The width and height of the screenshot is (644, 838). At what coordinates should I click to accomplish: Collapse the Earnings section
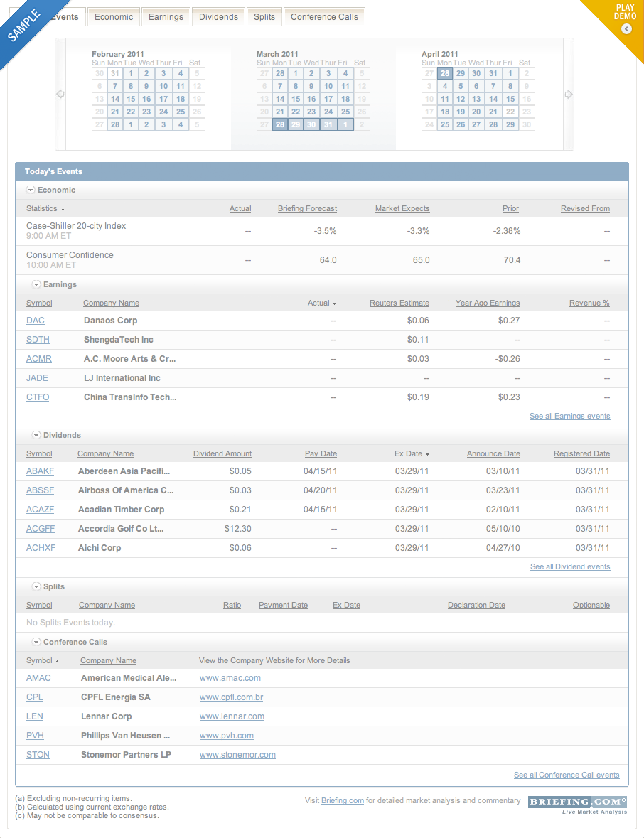coord(36,284)
